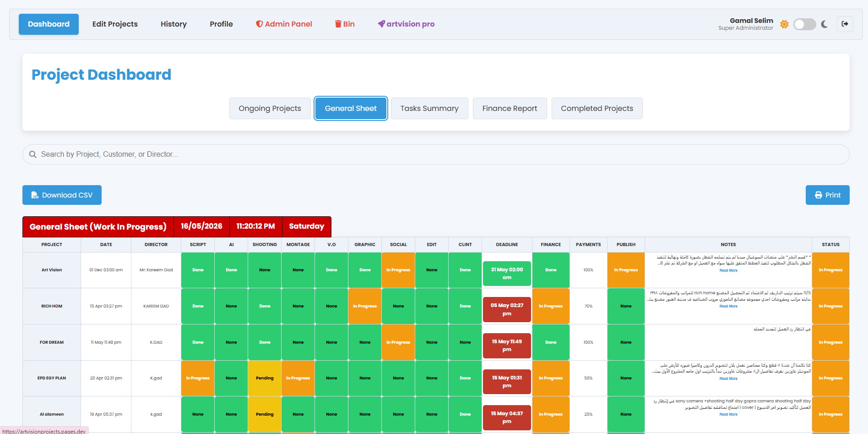Viewport: 868px width, 434px height.
Task: Select the General Sheet tab
Action: pos(351,109)
